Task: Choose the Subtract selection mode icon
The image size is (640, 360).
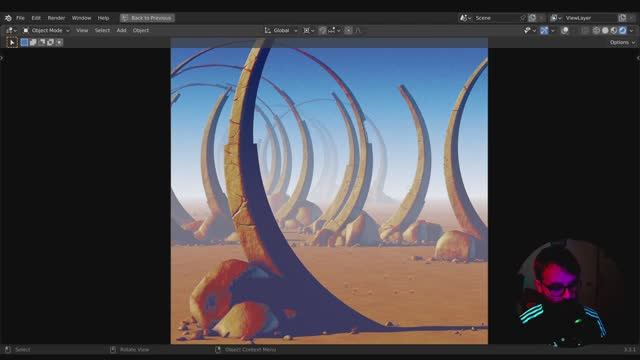Action: (x=42, y=42)
